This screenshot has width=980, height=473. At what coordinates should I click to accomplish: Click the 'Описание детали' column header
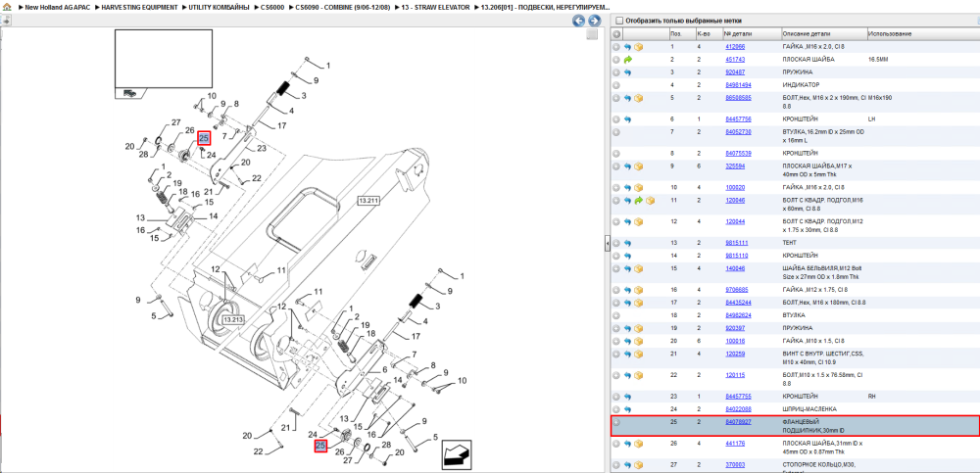823,33
